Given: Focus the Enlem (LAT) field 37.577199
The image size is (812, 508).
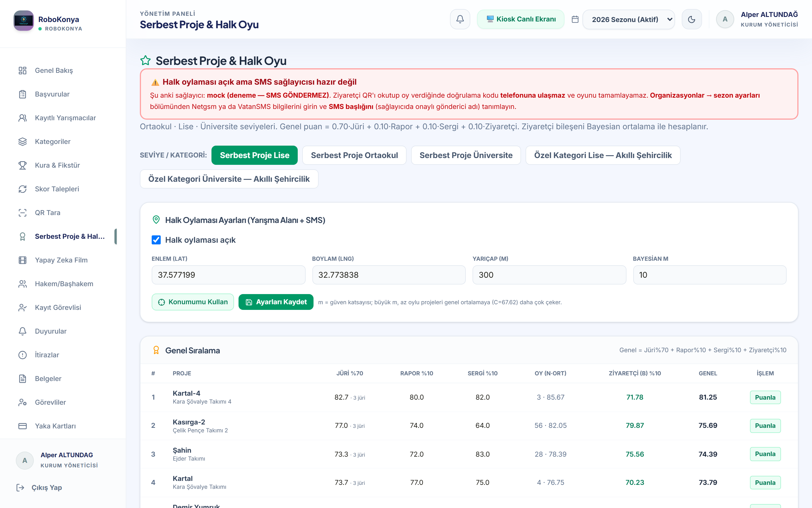Looking at the screenshot, I should (228, 275).
